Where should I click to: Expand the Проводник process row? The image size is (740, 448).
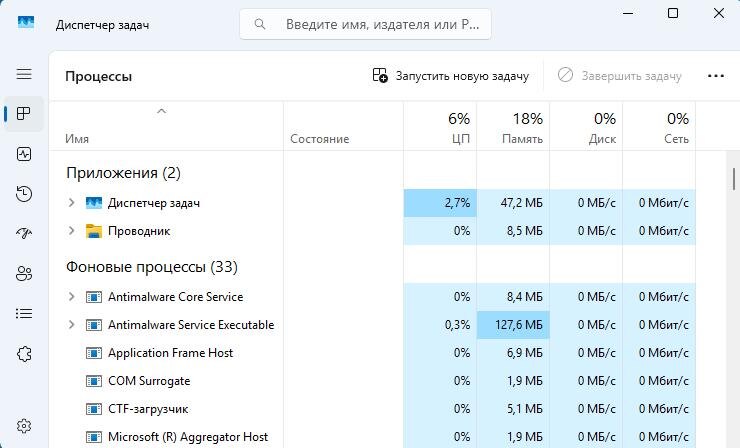point(71,230)
